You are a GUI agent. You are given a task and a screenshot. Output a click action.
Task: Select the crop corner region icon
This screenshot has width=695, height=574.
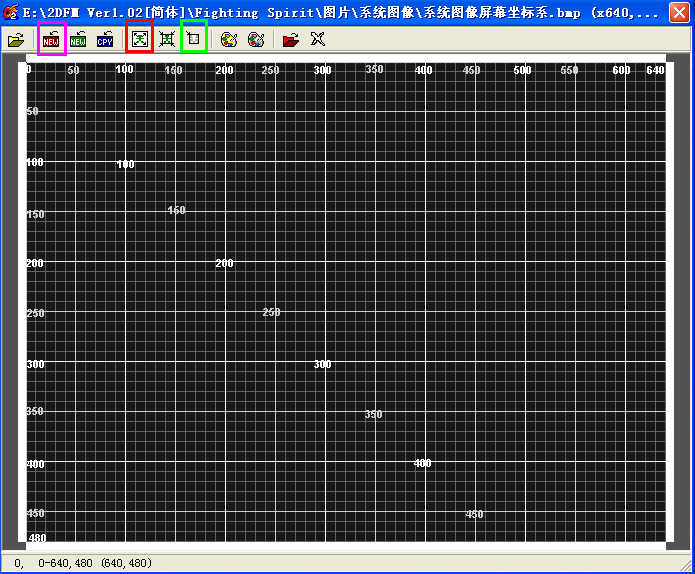(193, 39)
